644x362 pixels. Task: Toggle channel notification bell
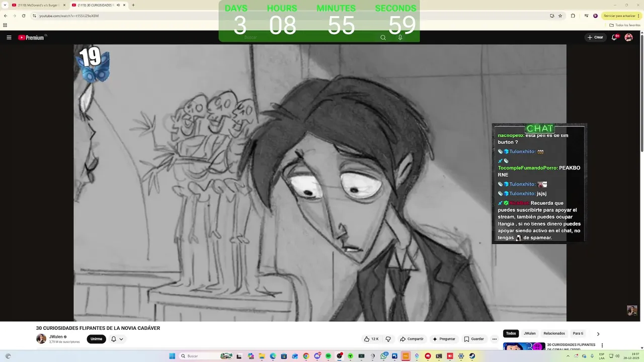pos(114,339)
